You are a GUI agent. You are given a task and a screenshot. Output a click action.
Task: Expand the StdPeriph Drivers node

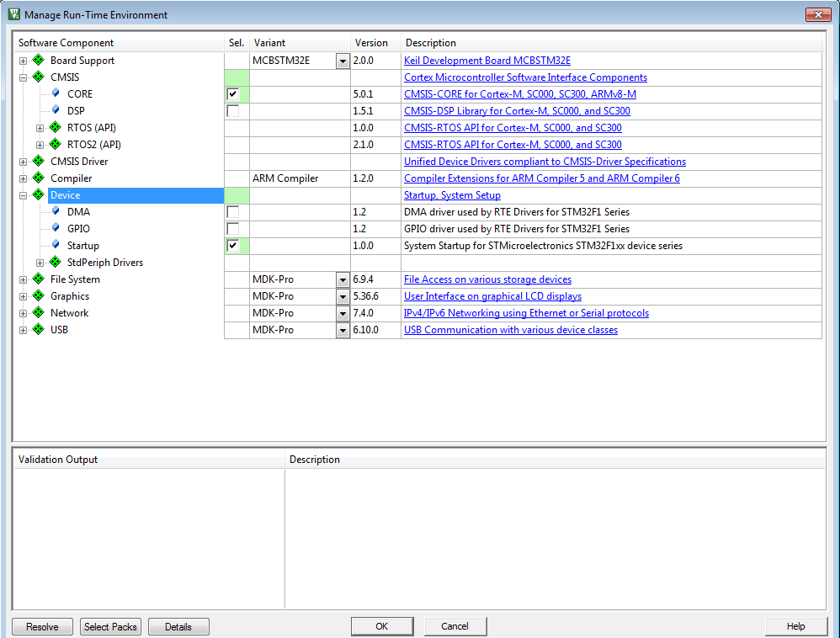coord(40,263)
